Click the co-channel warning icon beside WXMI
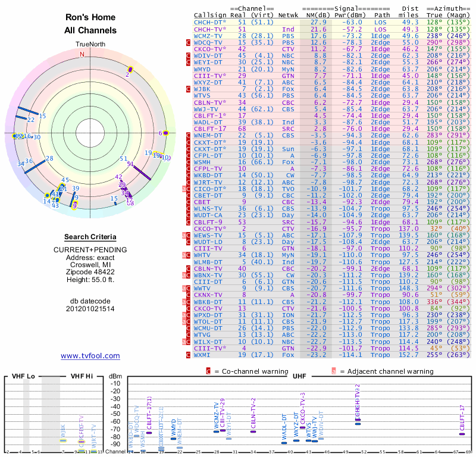 point(189,355)
